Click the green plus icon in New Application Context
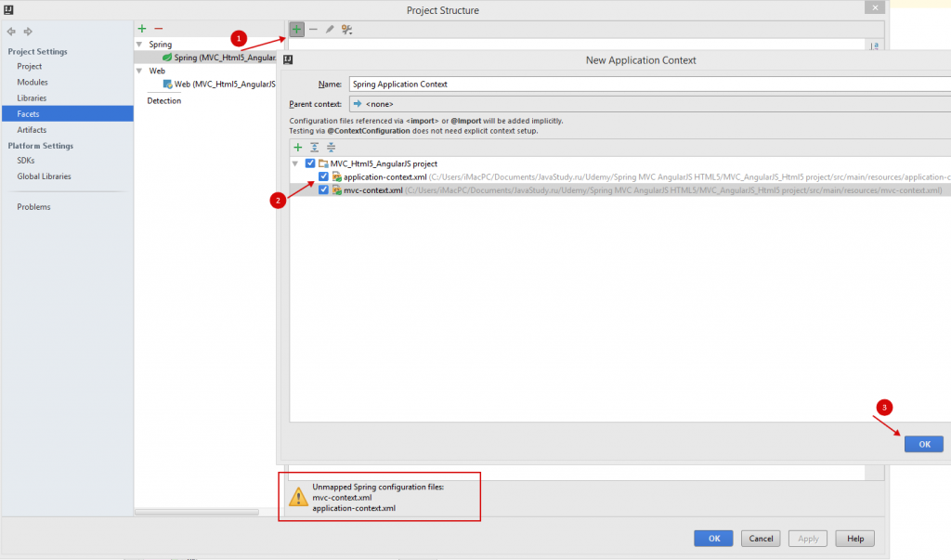Image resolution: width=951 pixels, height=560 pixels. [298, 148]
